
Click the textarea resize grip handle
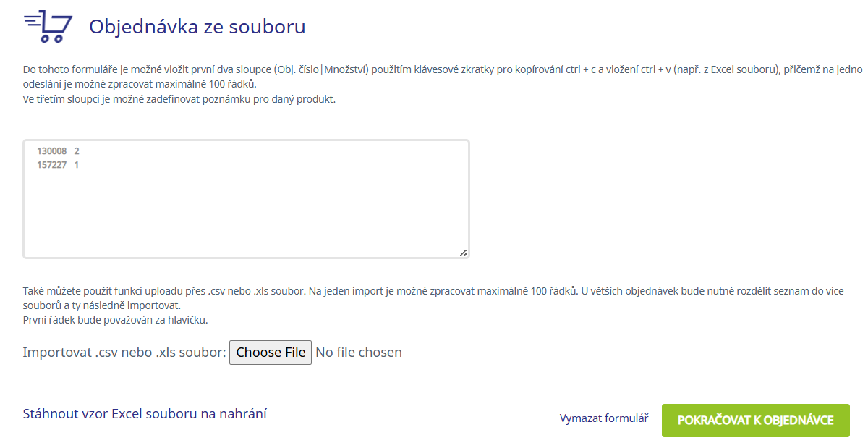(x=463, y=252)
